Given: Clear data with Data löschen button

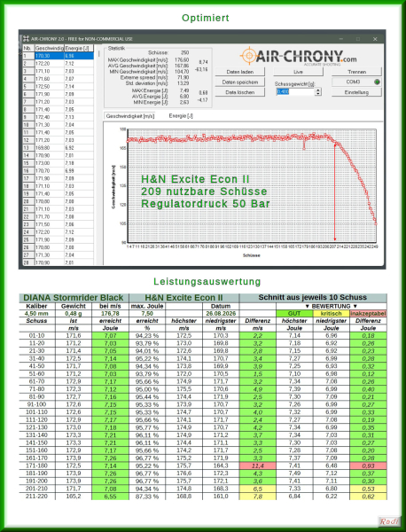Looking at the screenshot, I should point(240,92).
